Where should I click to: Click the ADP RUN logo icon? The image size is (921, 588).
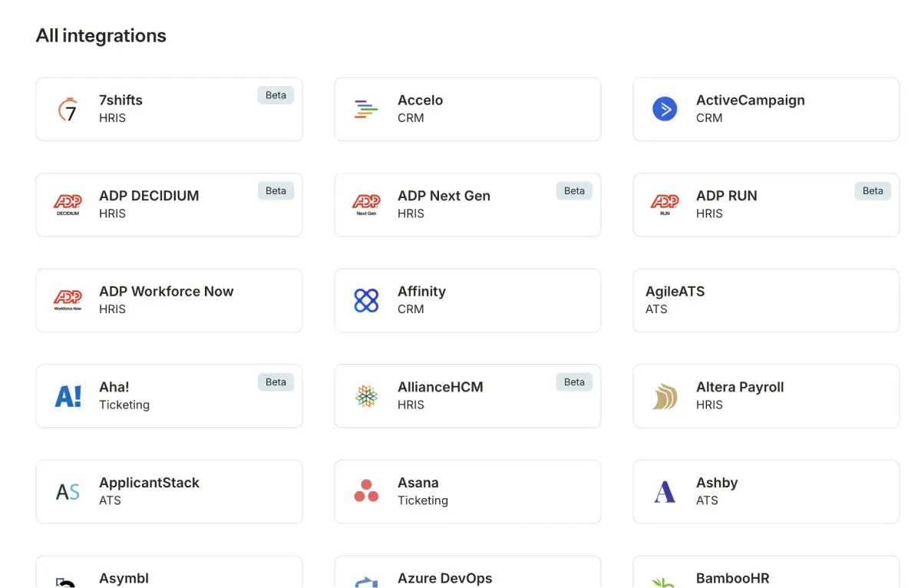point(665,204)
